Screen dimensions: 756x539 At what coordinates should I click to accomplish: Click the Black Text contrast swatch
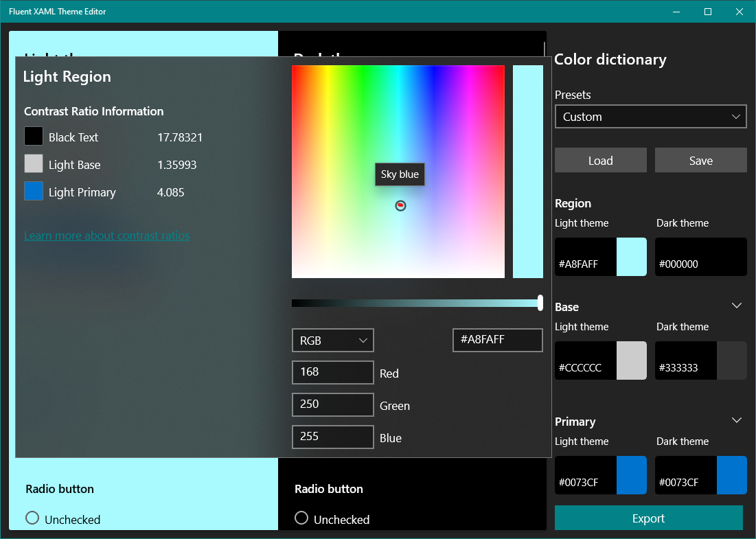[34, 136]
